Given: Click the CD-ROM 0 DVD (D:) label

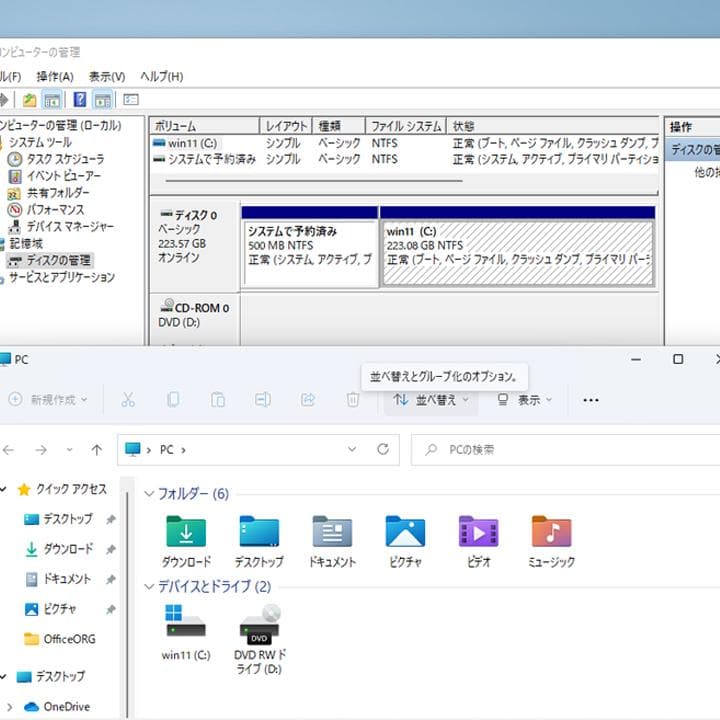Looking at the screenshot, I should tap(194, 315).
